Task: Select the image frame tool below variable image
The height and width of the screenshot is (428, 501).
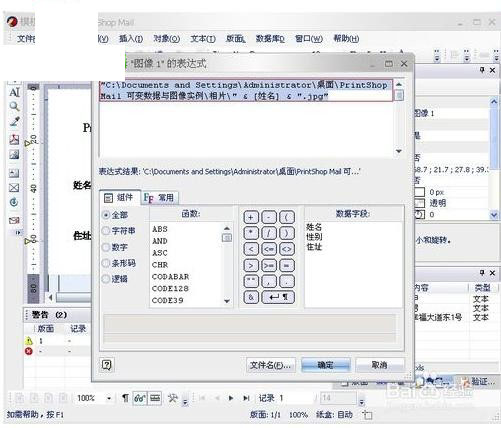Action: (x=14, y=173)
